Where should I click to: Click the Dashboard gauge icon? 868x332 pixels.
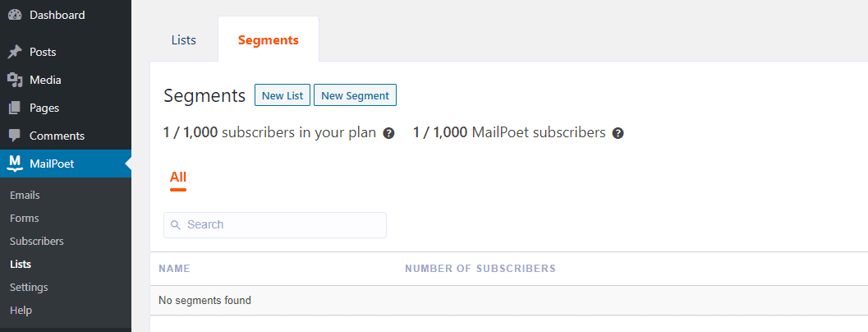pos(15,15)
